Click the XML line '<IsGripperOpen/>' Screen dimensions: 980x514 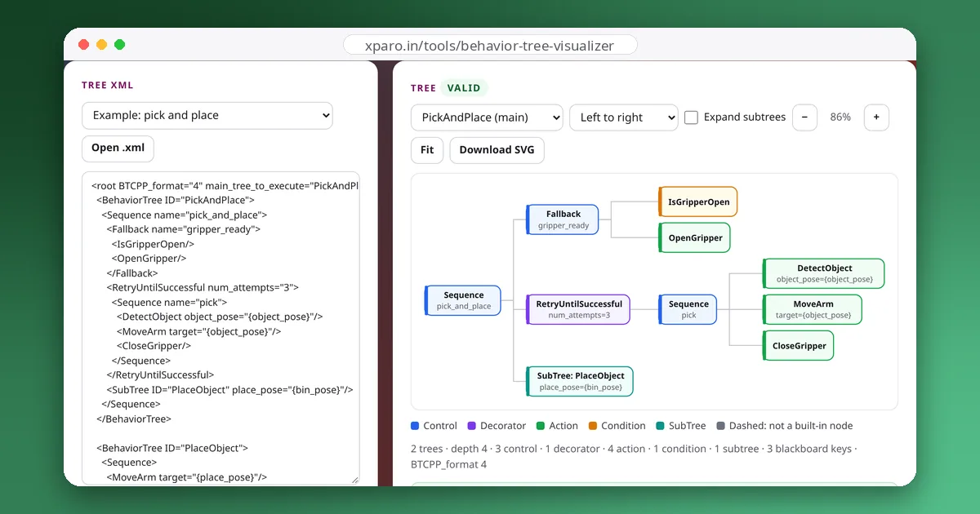pos(153,244)
